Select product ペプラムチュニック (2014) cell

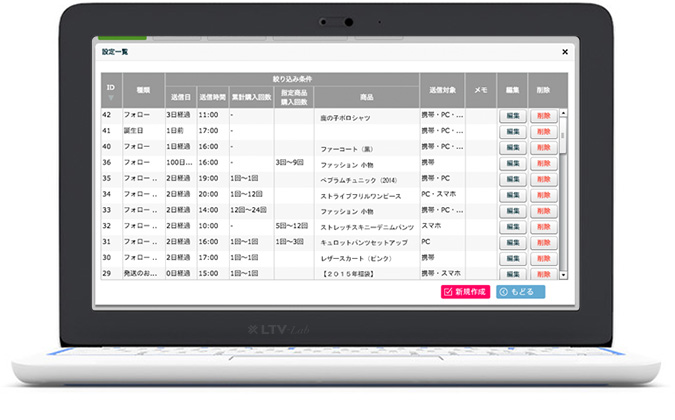tap(367, 180)
